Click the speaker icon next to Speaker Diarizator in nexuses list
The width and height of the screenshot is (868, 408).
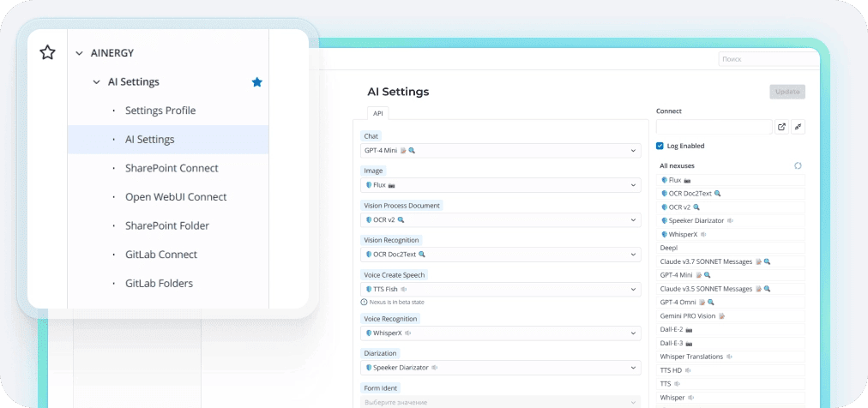click(730, 220)
